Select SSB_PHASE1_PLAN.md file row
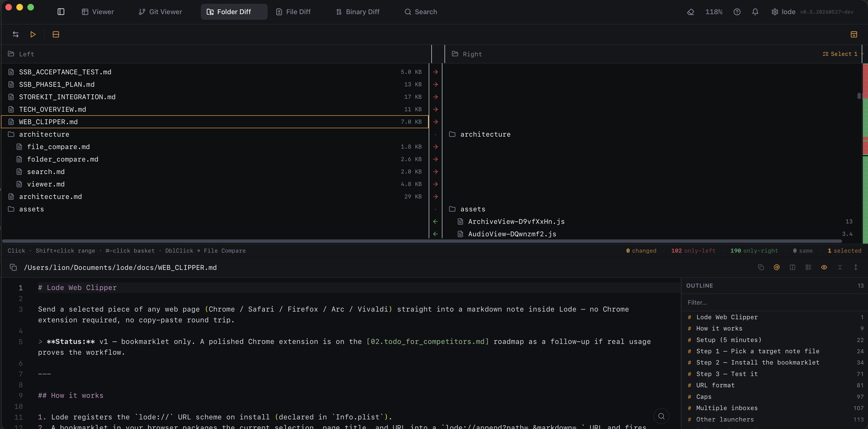The image size is (868, 429). [215, 84]
